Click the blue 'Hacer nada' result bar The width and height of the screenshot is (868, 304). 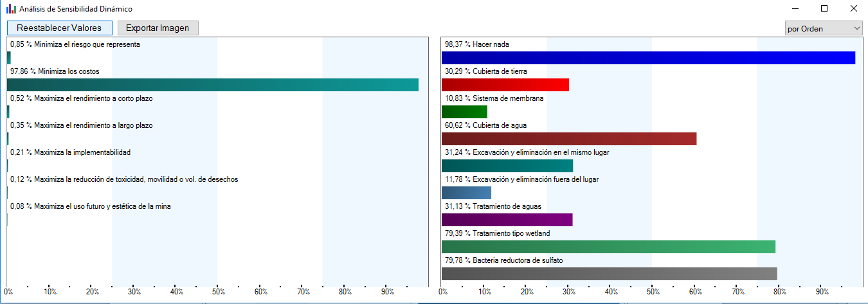[648, 58]
